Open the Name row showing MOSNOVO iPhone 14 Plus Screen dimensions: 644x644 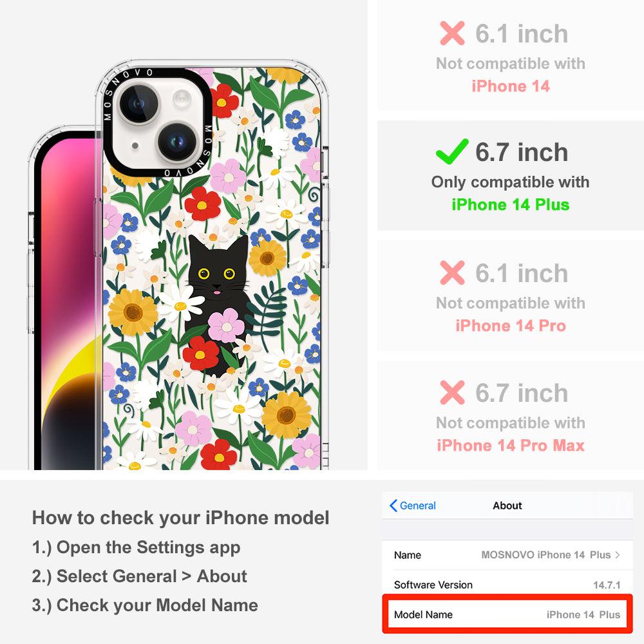507,555
